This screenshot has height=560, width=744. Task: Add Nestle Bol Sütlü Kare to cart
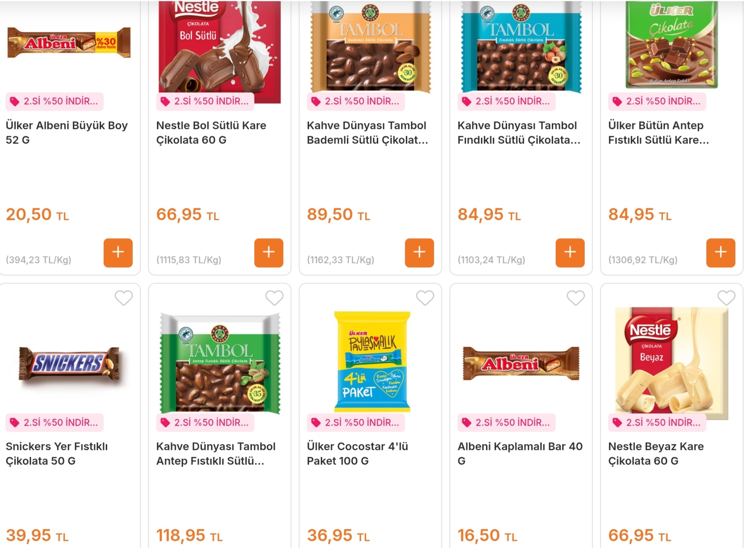pyautogui.click(x=268, y=253)
